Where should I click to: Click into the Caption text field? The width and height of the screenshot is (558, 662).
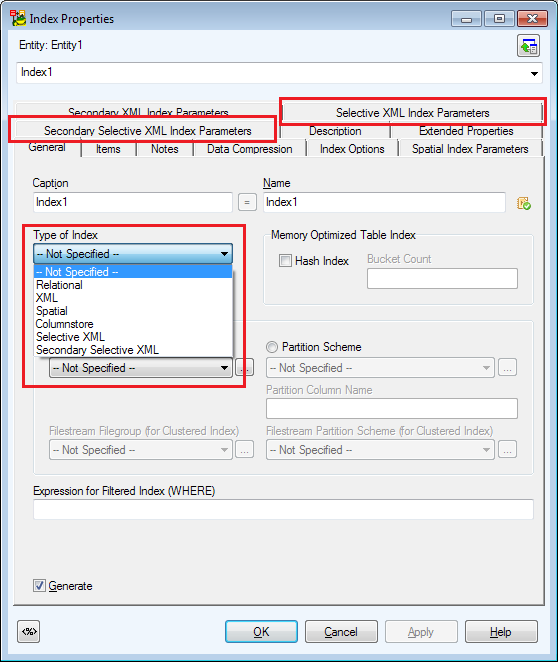pyautogui.click(x=133, y=202)
